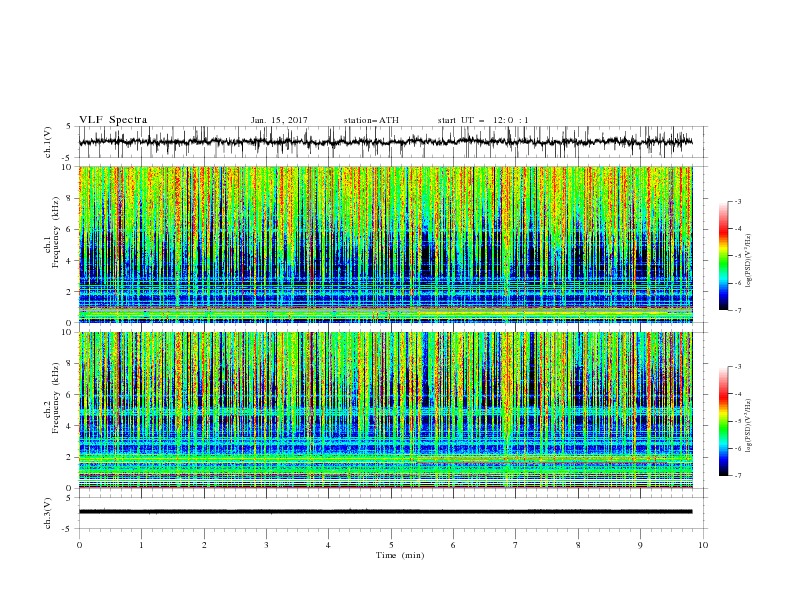This screenshot has height=612, width=792.
Task: Click the "7" tick on the time axis
Action: (516, 545)
